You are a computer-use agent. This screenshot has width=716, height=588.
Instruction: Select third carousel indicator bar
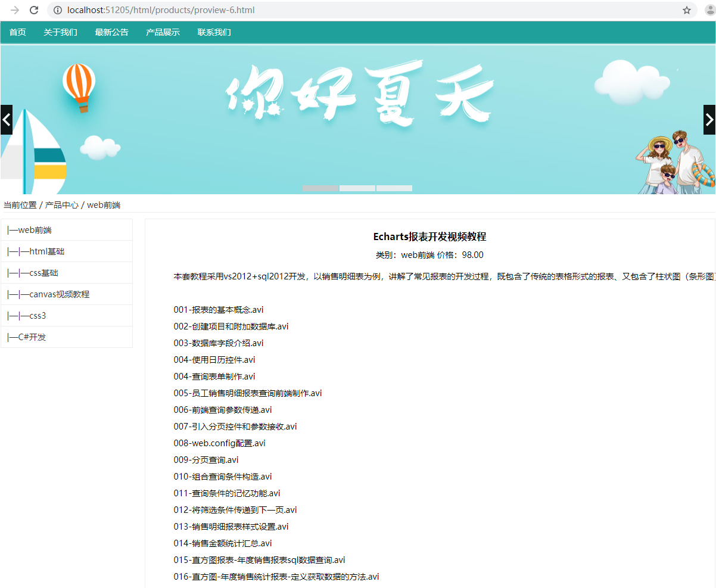click(x=394, y=188)
